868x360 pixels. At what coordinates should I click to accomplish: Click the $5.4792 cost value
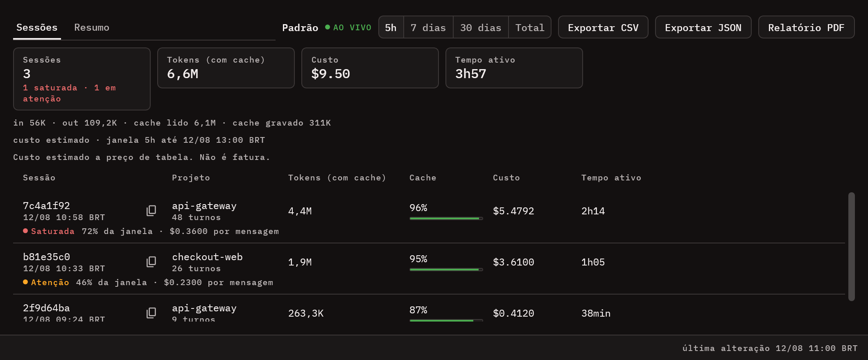click(513, 211)
